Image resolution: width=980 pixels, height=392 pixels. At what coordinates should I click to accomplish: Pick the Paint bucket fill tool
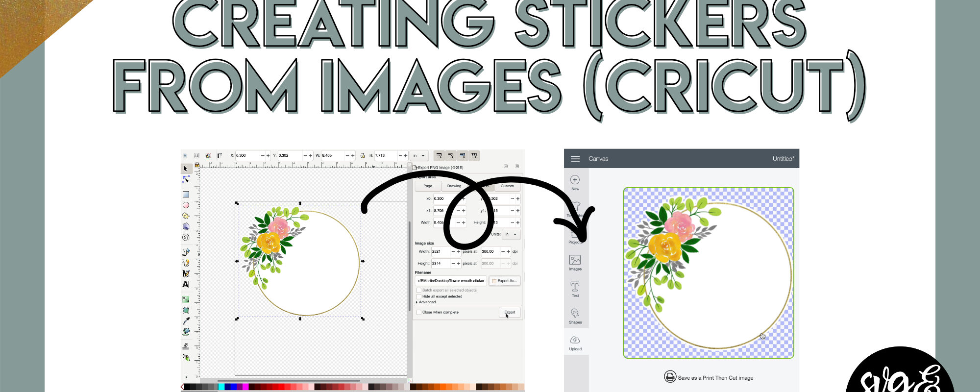[x=186, y=332]
